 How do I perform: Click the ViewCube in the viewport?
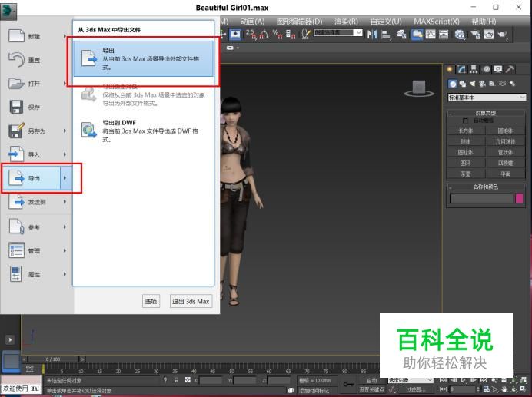pyautogui.click(x=419, y=88)
